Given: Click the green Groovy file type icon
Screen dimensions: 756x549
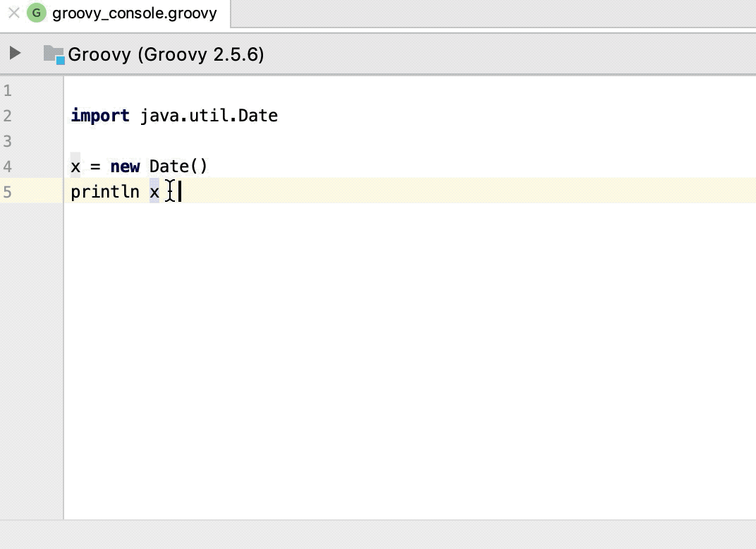Looking at the screenshot, I should (x=36, y=12).
